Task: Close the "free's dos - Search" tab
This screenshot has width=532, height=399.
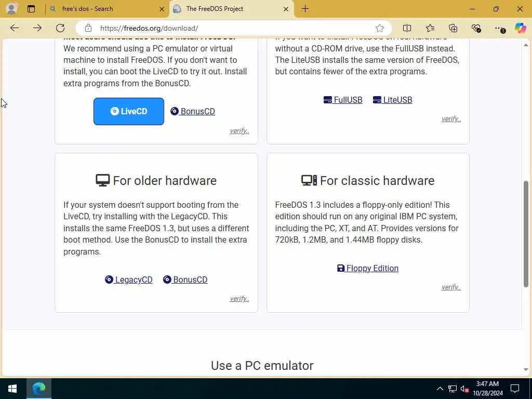Action: tap(162, 9)
